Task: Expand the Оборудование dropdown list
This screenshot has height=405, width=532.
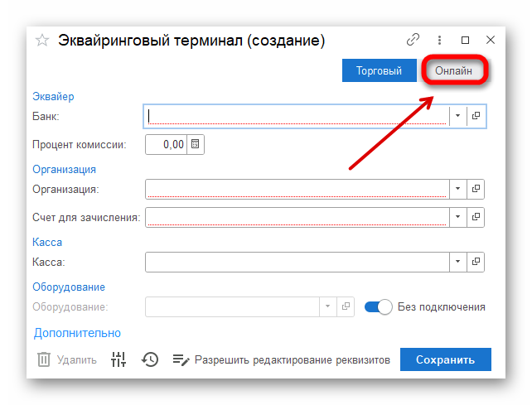Action: pos(328,306)
